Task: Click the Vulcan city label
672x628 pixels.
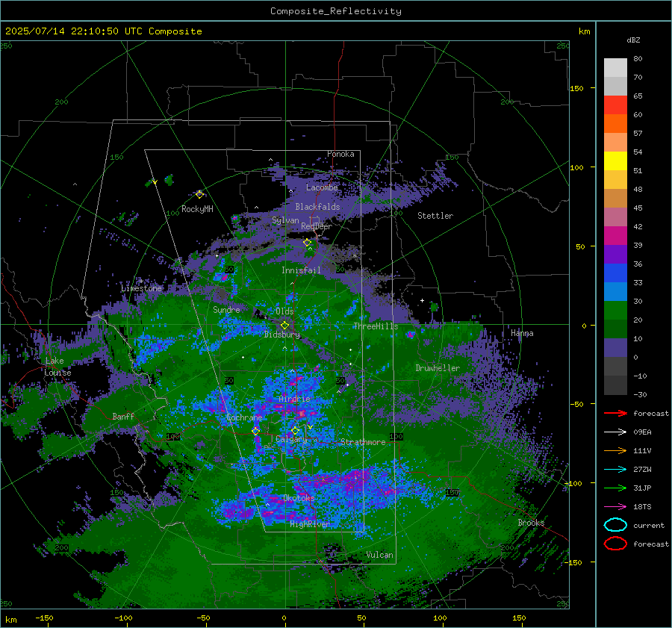Action: point(379,555)
